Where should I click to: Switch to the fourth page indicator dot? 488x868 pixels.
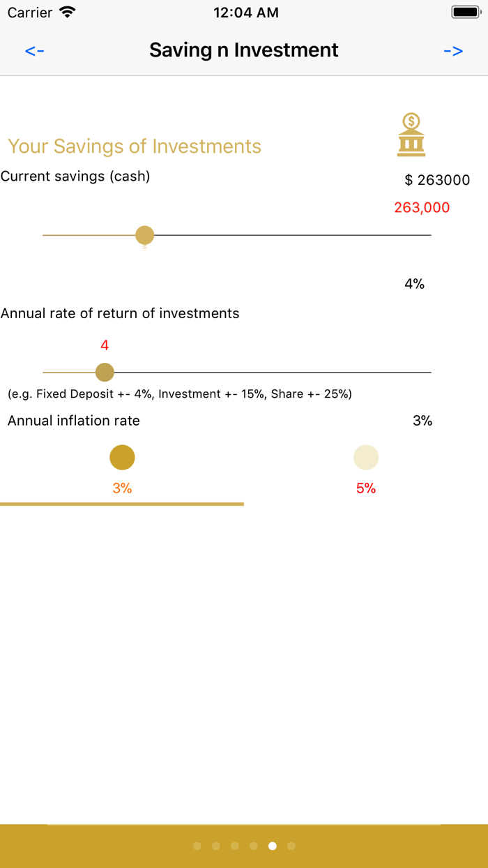coord(254,846)
